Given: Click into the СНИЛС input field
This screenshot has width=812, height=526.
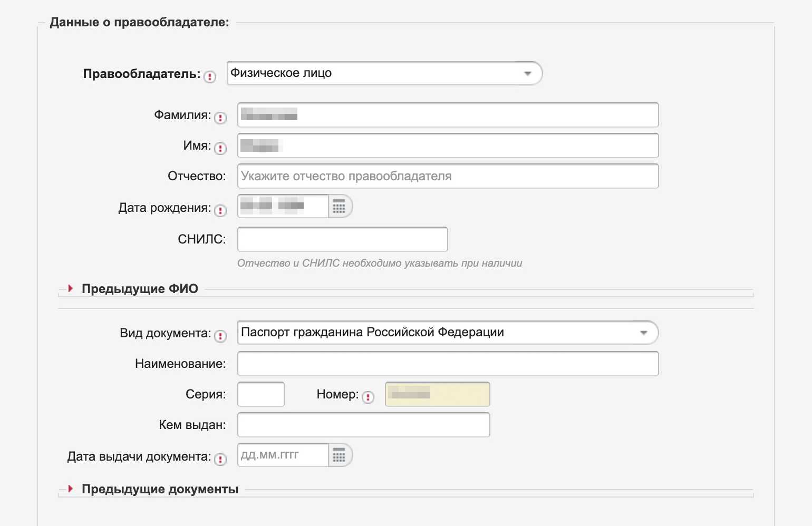Looking at the screenshot, I should (x=342, y=239).
